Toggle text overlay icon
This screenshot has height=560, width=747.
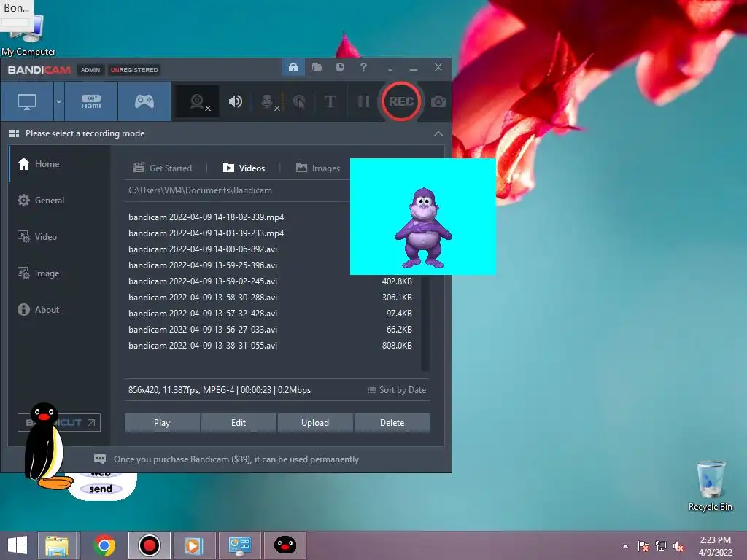pos(330,101)
